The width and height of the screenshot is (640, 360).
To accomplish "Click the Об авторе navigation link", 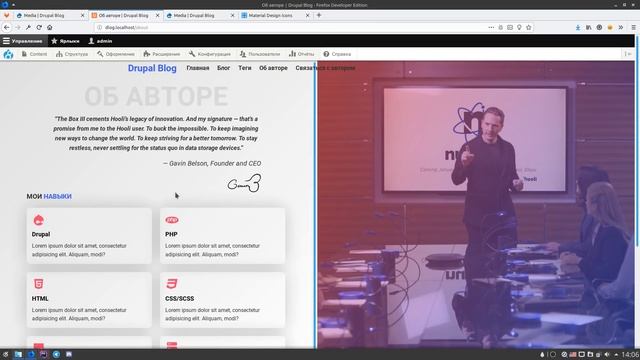I will pyautogui.click(x=273, y=68).
